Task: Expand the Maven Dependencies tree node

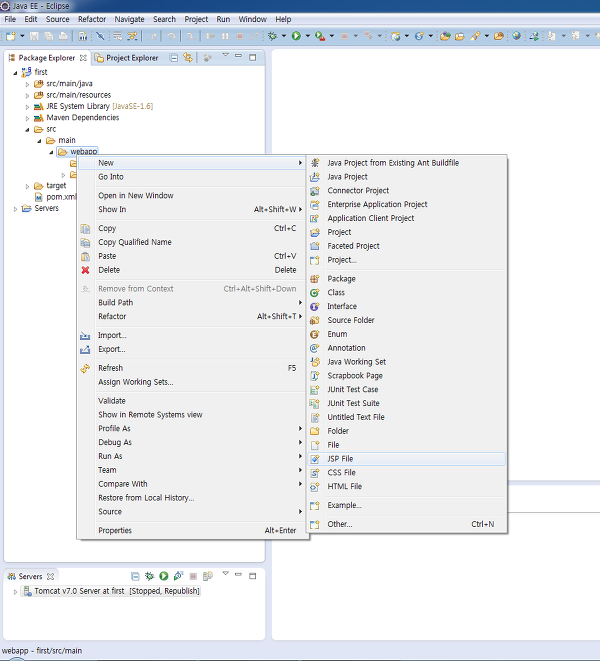Action: (27, 118)
